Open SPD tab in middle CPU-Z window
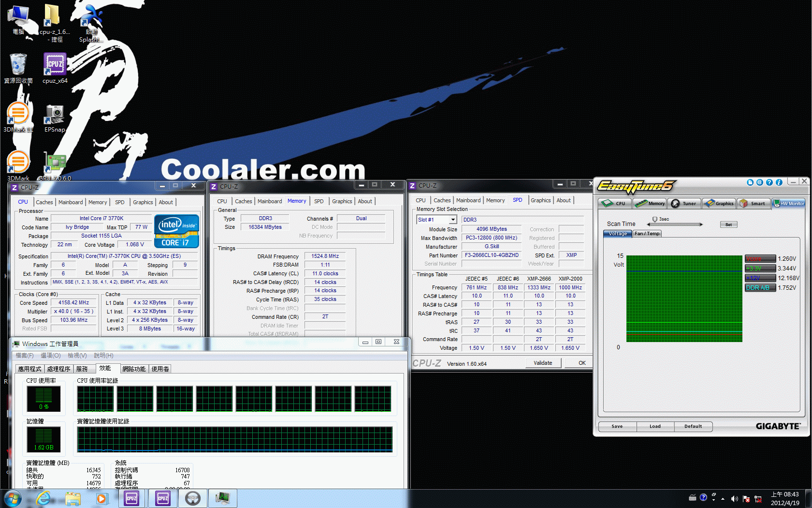812x508 pixels. tap(319, 201)
